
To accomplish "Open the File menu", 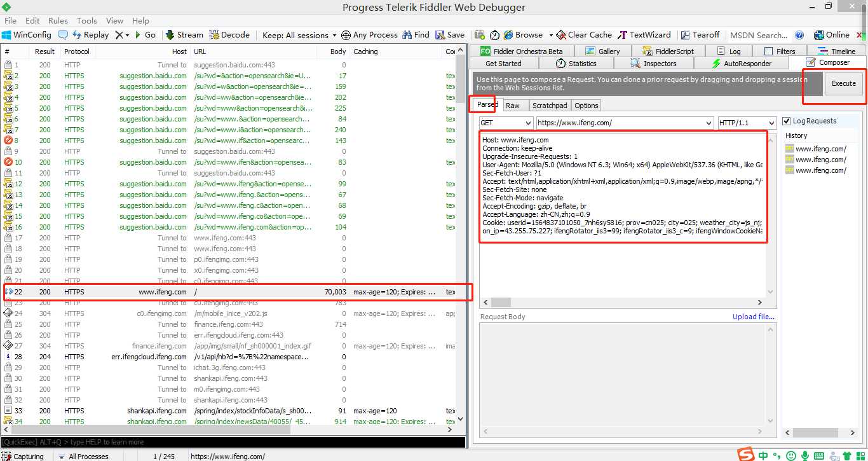I will 10,20.
